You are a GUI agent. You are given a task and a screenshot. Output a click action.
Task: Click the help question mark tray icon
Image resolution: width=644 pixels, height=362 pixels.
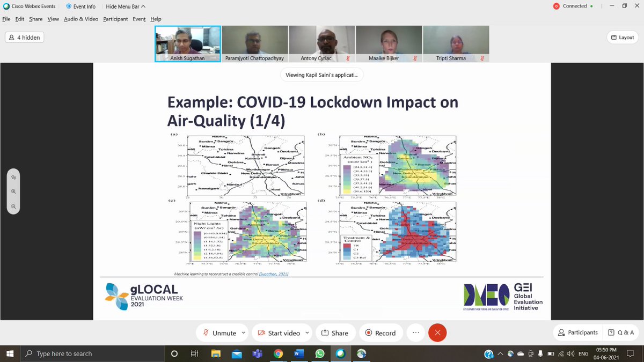(x=489, y=354)
